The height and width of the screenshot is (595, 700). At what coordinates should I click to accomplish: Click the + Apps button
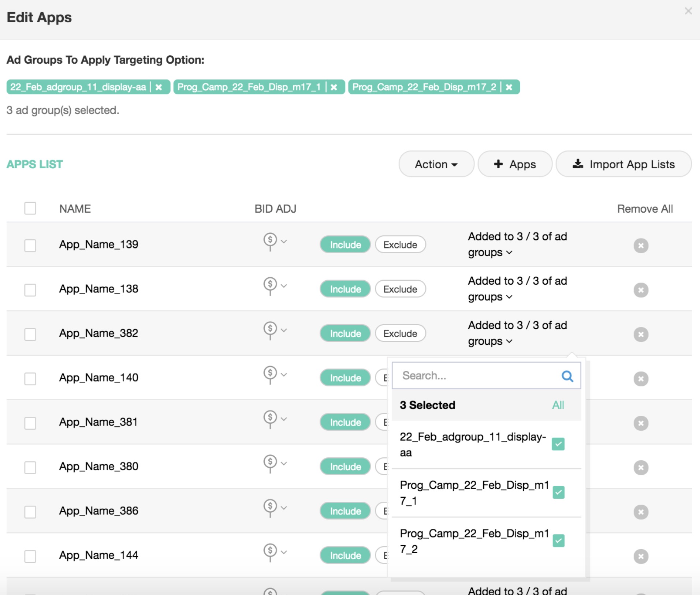[x=515, y=164]
